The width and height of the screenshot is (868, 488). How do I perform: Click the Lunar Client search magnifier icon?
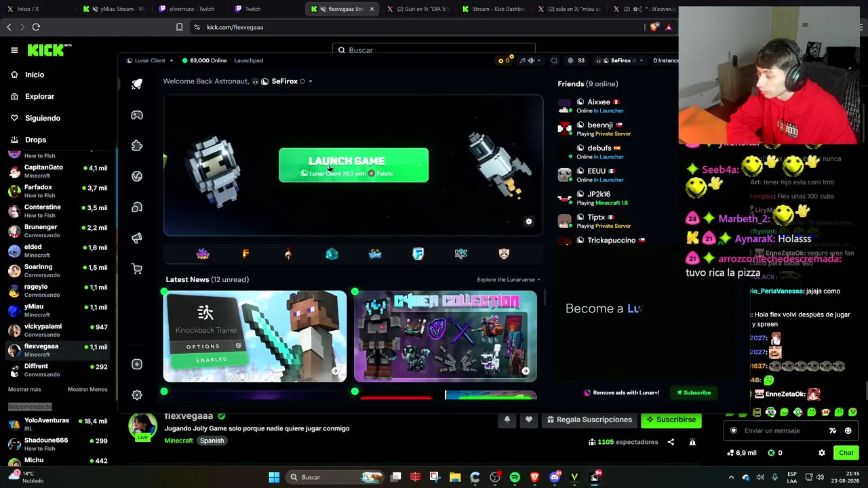click(x=554, y=60)
